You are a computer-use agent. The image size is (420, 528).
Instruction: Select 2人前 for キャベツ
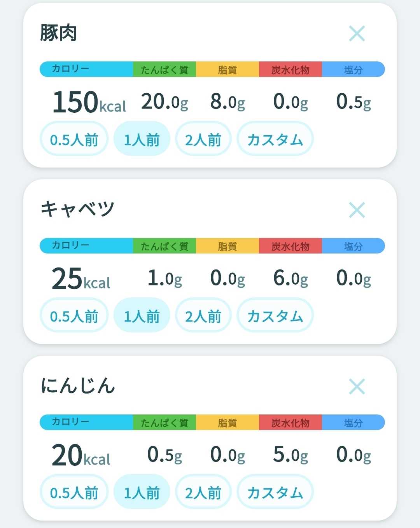coord(203,315)
